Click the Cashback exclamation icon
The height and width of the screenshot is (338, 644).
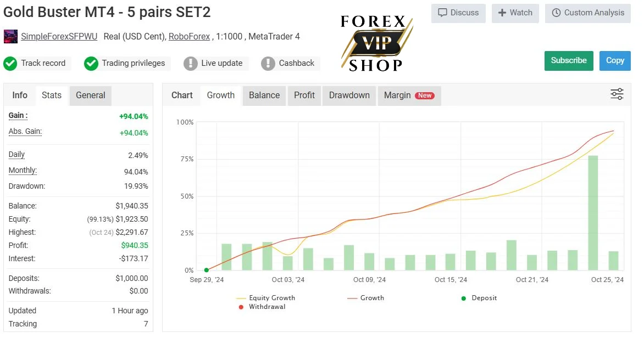tap(268, 64)
